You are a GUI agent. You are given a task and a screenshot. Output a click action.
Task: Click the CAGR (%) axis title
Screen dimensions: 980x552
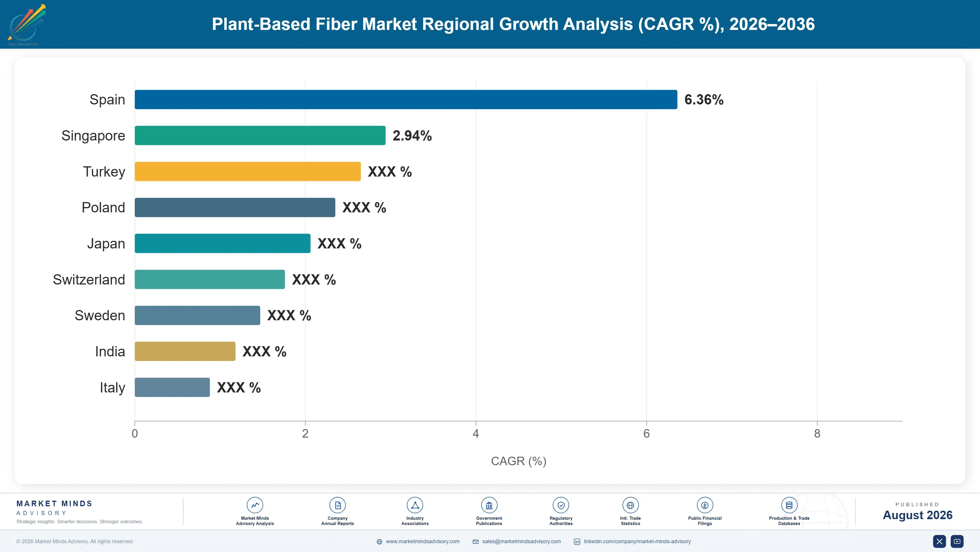tap(518, 461)
